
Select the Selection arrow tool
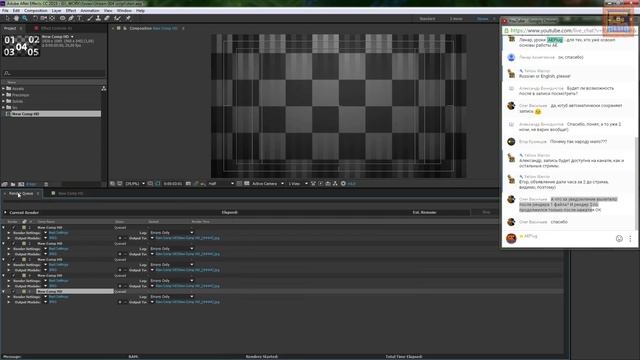point(7,18)
